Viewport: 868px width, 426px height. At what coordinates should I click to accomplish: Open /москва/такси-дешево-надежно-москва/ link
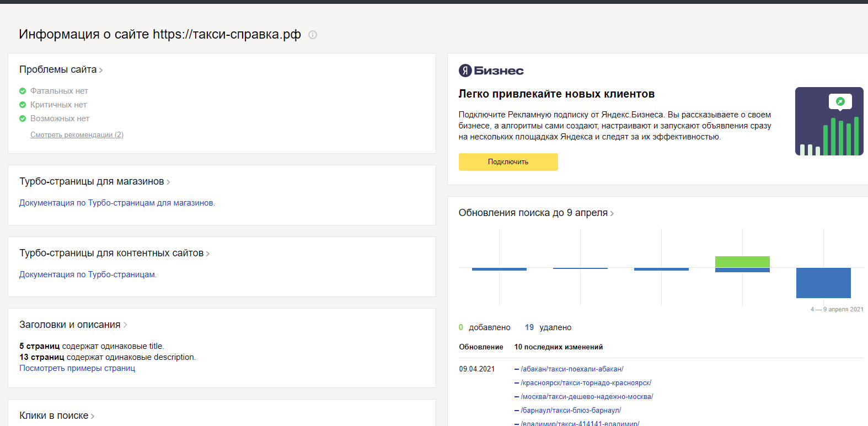pyautogui.click(x=587, y=397)
